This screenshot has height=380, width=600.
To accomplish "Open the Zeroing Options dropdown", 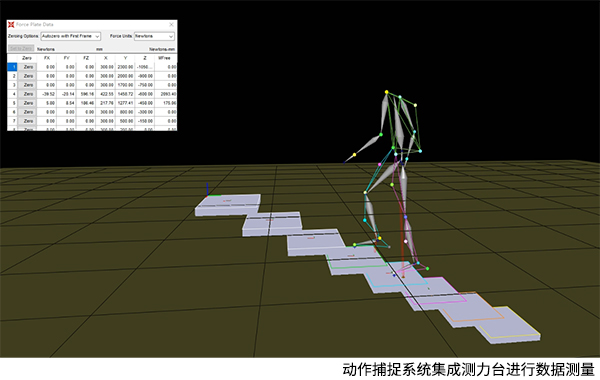I will [x=70, y=36].
